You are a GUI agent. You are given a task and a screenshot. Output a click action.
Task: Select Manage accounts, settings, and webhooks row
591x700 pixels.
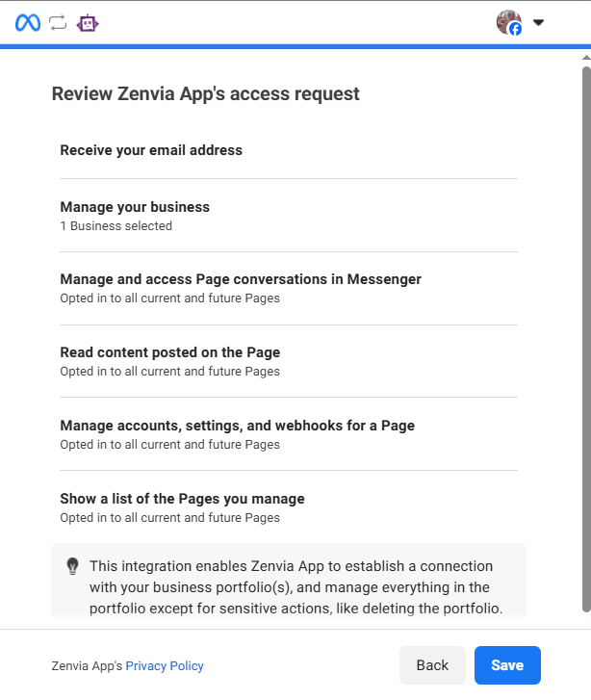(x=289, y=434)
